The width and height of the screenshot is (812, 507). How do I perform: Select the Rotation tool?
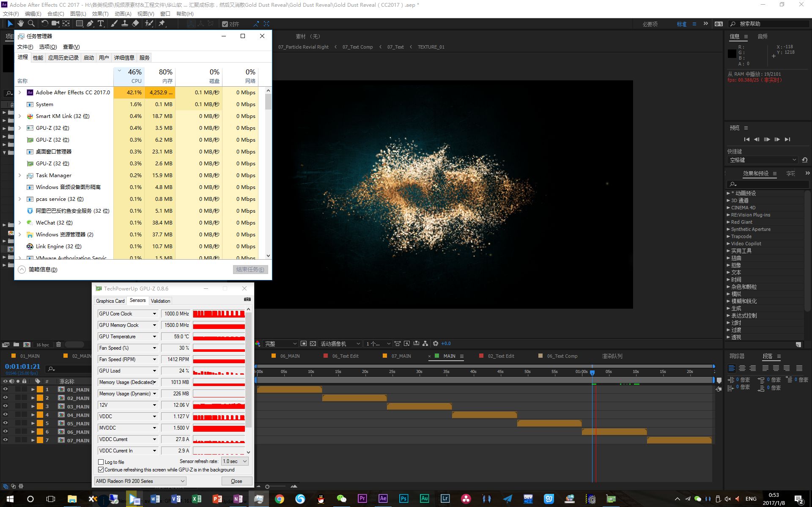coord(44,24)
